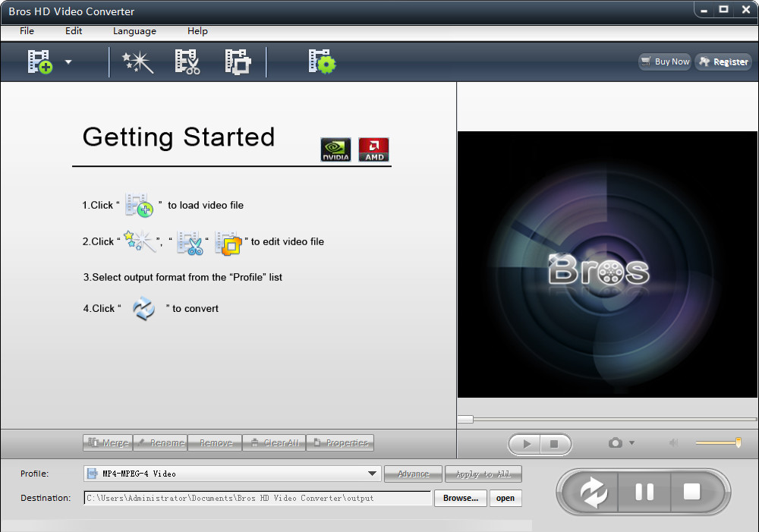Click the Bros preview video area
759x532 pixels.
tap(607, 264)
